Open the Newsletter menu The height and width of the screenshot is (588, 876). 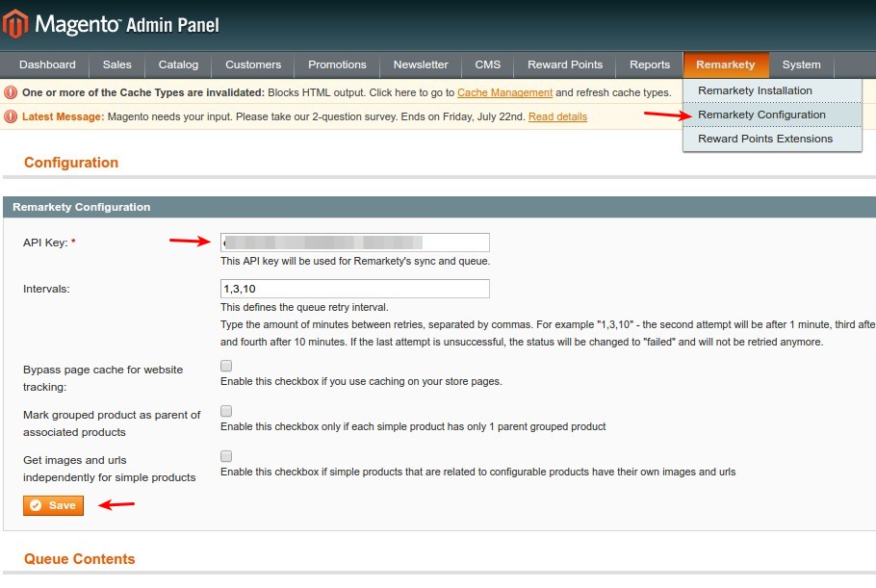[x=421, y=64]
